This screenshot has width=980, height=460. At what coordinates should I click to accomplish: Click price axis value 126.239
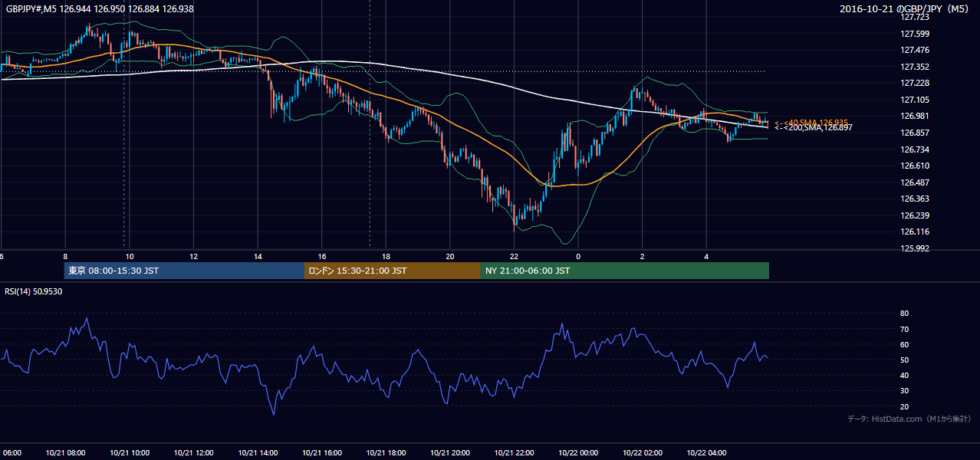coord(915,215)
